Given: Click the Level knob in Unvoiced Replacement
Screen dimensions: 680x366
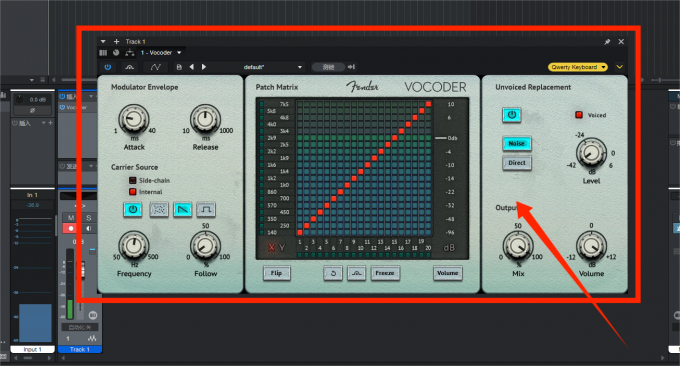Looking at the screenshot, I should 591,153.
